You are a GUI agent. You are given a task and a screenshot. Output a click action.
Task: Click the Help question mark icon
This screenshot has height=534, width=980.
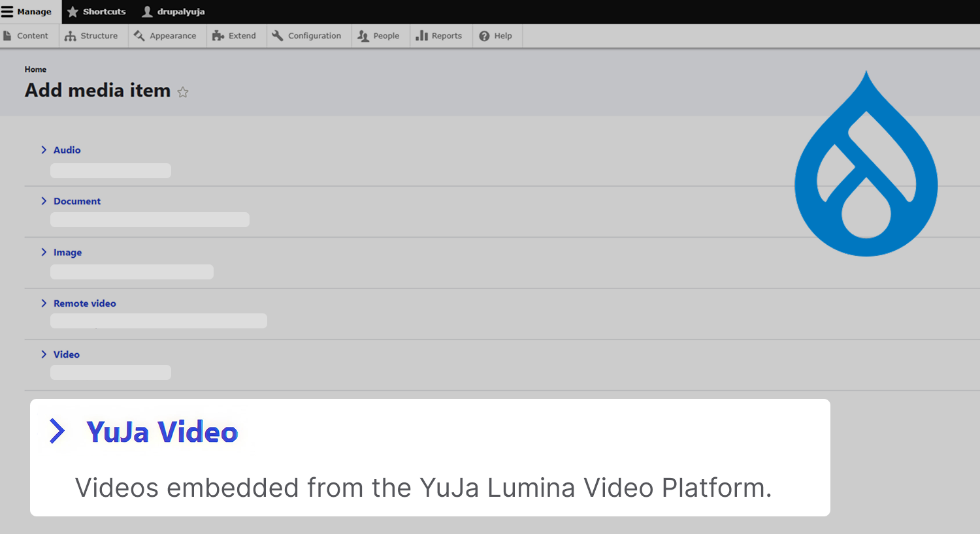pyautogui.click(x=484, y=36)
